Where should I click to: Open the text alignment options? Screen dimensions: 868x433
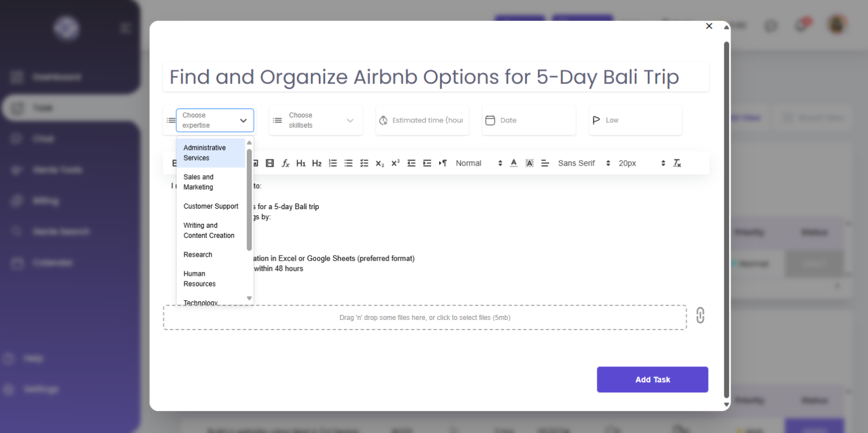tap(545, 163)
